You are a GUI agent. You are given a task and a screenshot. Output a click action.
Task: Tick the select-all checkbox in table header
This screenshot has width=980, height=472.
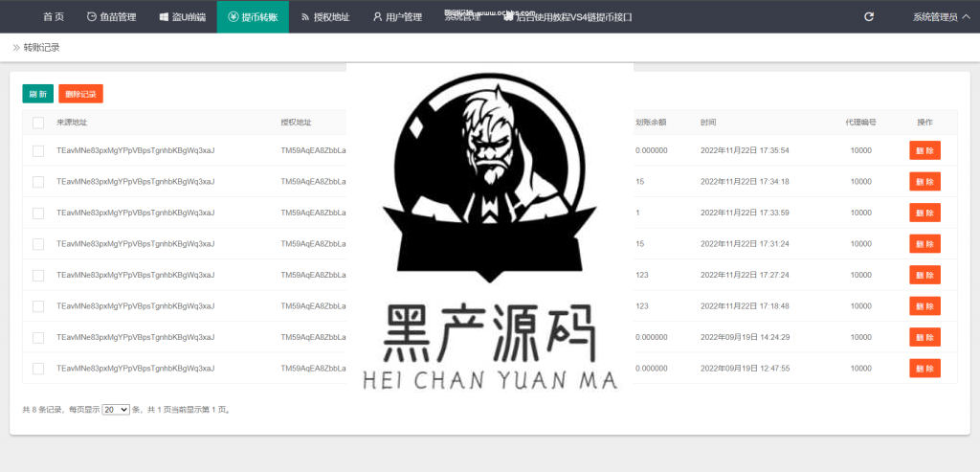coord(38,123)
